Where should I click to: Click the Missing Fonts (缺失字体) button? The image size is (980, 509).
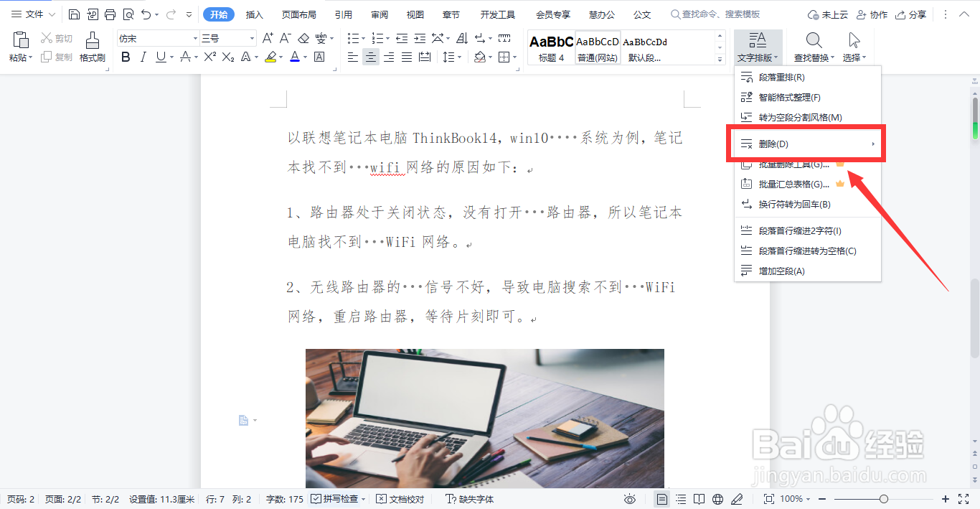(x=470, y=499)
